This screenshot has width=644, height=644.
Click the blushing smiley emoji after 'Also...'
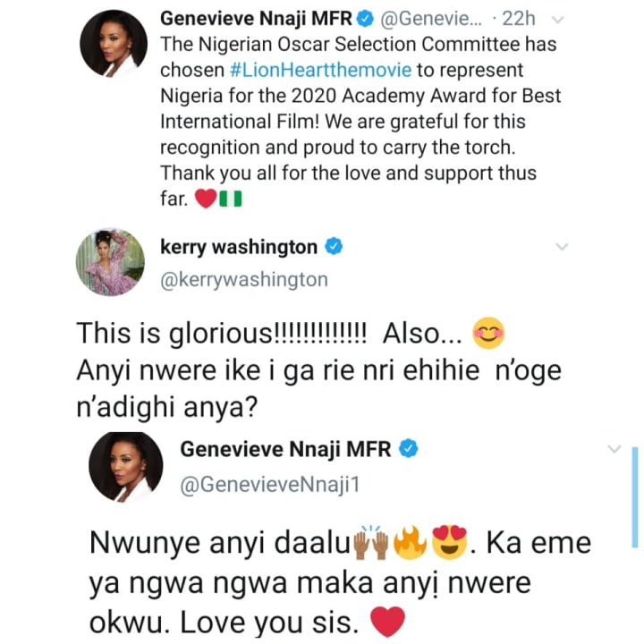(488, 333)
